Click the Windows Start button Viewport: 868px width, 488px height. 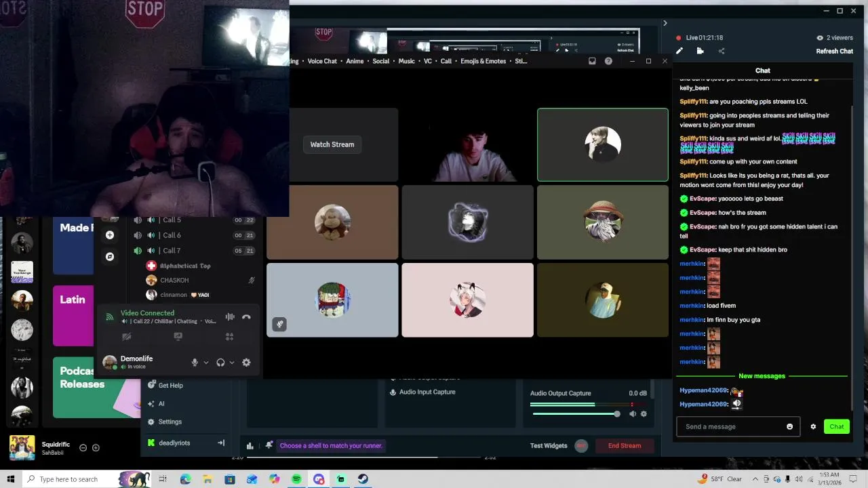coord(11,479)
